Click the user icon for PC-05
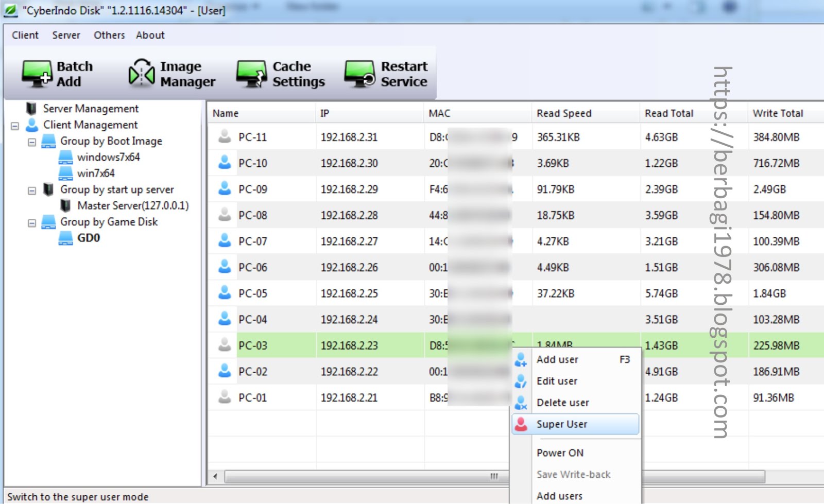 click(225, 293)
